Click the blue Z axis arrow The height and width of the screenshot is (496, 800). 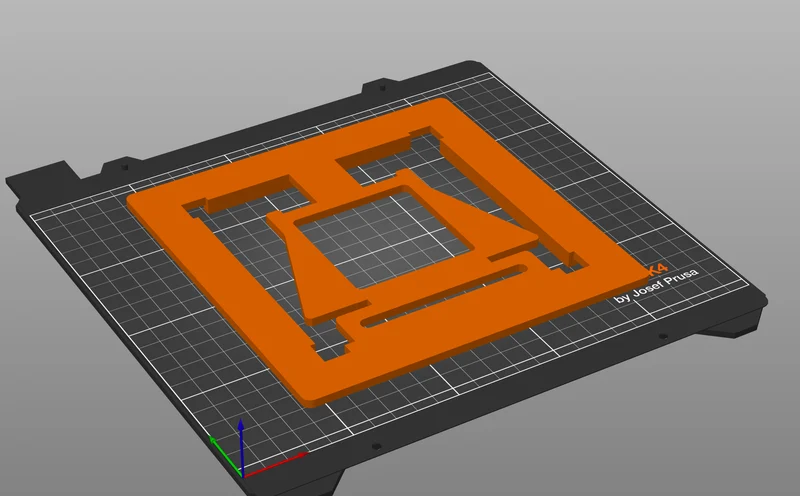coord(241,444)
